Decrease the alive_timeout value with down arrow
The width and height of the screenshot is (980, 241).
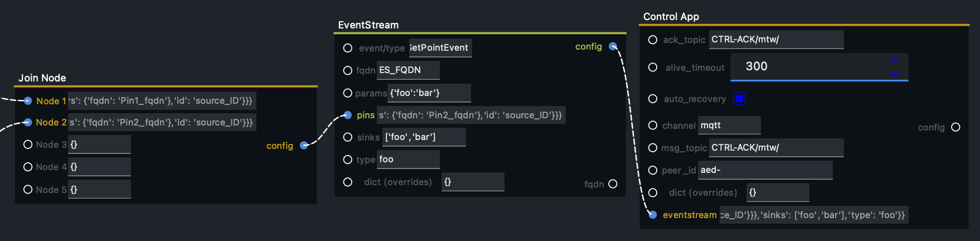[x=895, y=74]
